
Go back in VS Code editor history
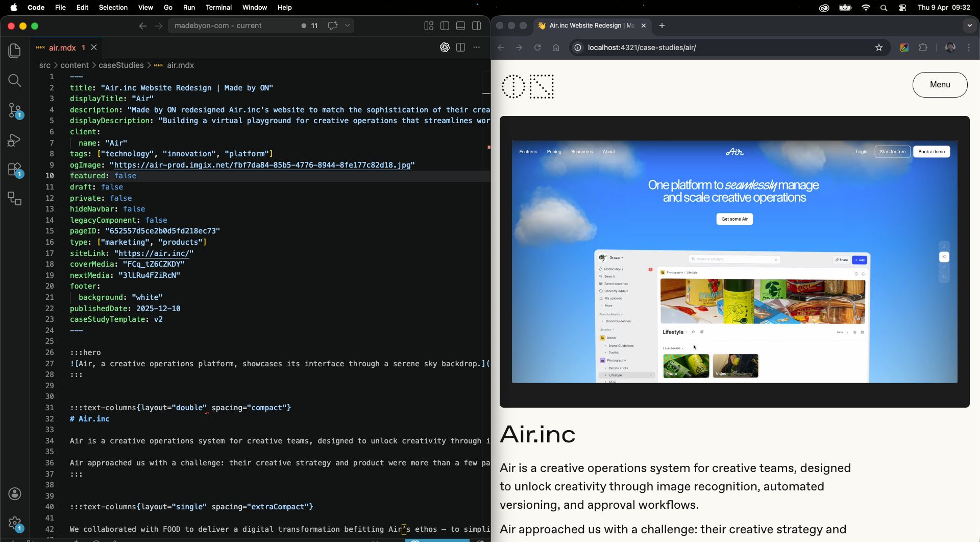click(142, 26)
